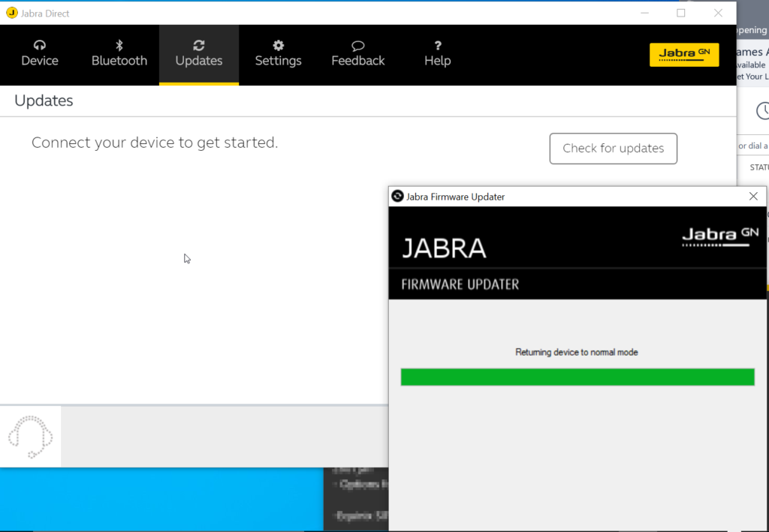Open the Help tab
This screenshot has width=769, height=532.
[x=438, y=54]
